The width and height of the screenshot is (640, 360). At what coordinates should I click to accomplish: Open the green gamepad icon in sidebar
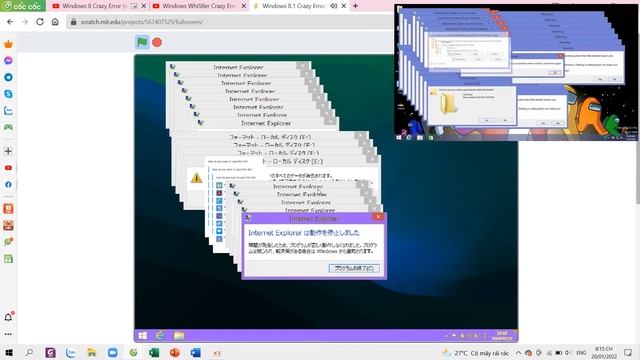(x=8, y=127)
